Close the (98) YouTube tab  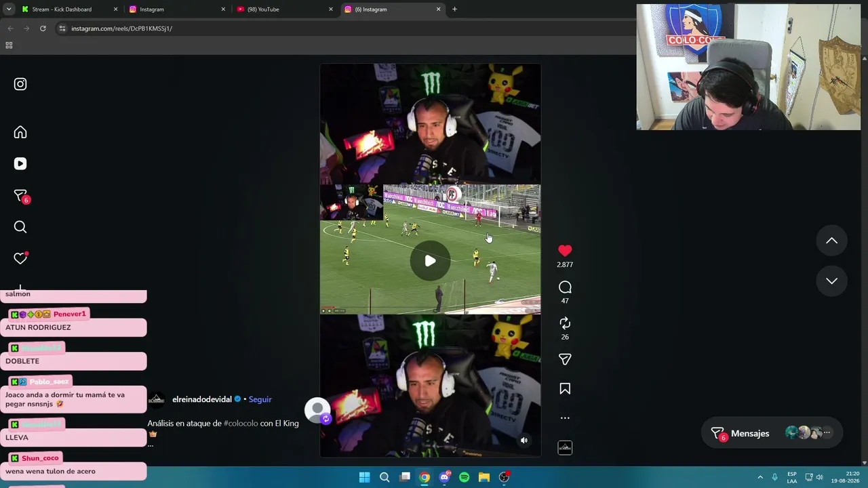[331, 9]
